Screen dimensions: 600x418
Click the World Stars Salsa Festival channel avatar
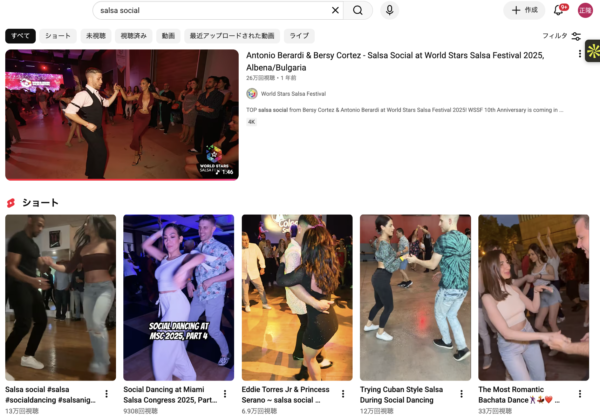coord(252,94)
